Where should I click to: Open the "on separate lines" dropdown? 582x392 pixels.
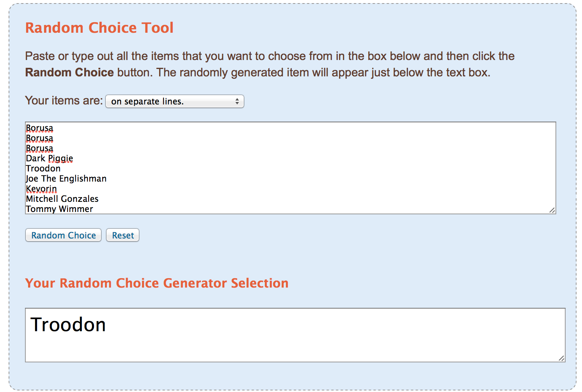coord(174,101)
